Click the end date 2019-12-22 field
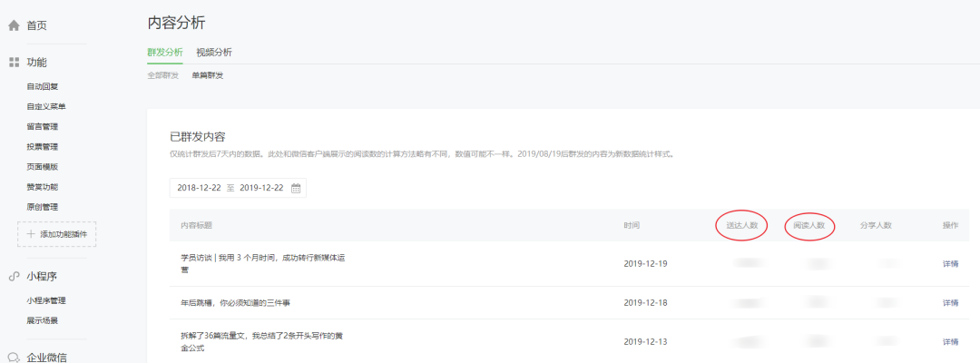This screenshot has height=363, width=980. [261, 188]
